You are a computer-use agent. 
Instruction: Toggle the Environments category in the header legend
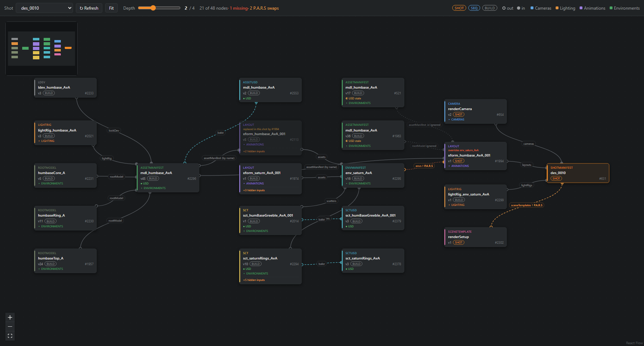(625, 8)
